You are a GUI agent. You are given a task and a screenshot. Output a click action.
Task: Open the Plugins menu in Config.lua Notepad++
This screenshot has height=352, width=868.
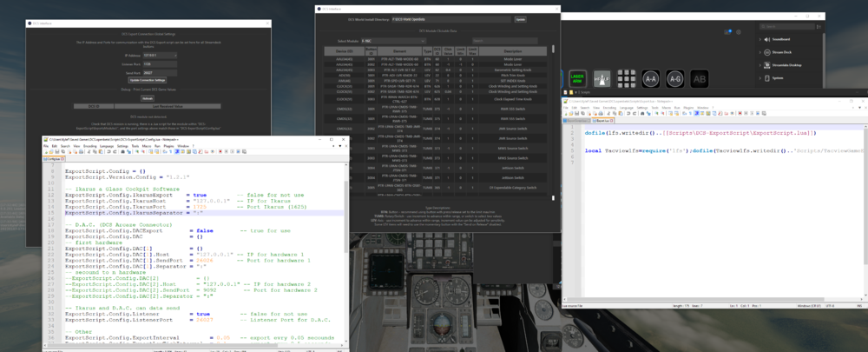tap(169, 146)
